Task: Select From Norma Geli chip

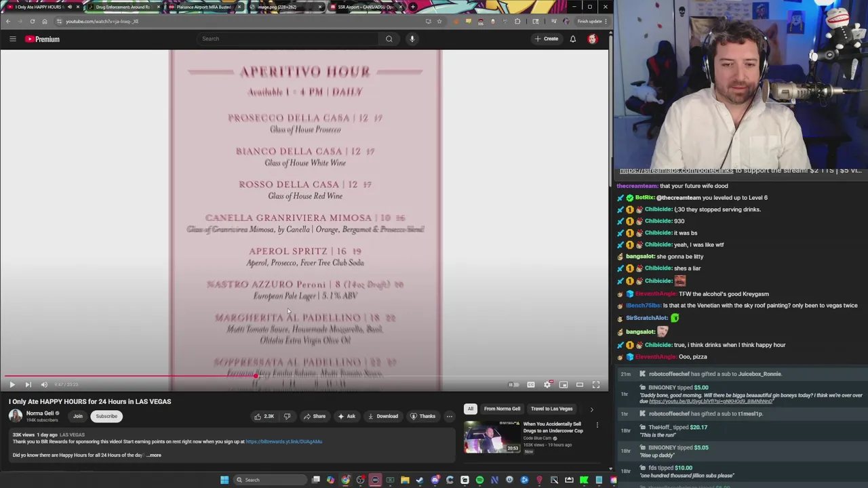Action: [x=502, y=409]
